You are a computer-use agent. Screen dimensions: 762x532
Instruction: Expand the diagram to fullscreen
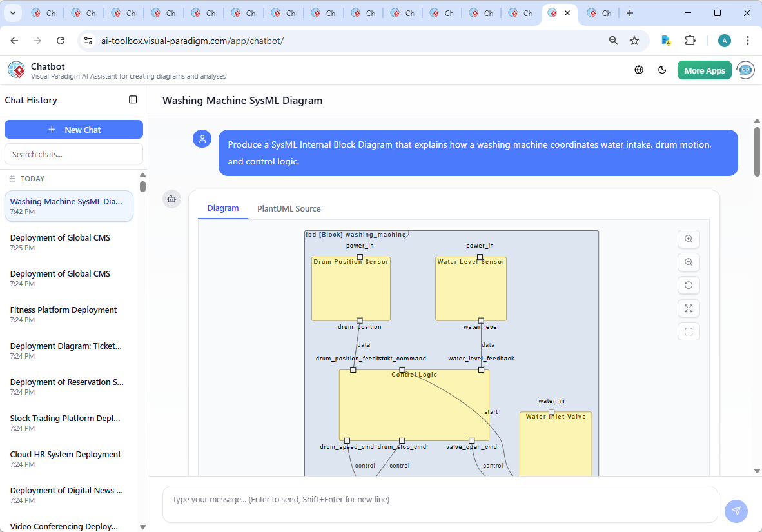[x=689, y=308]
